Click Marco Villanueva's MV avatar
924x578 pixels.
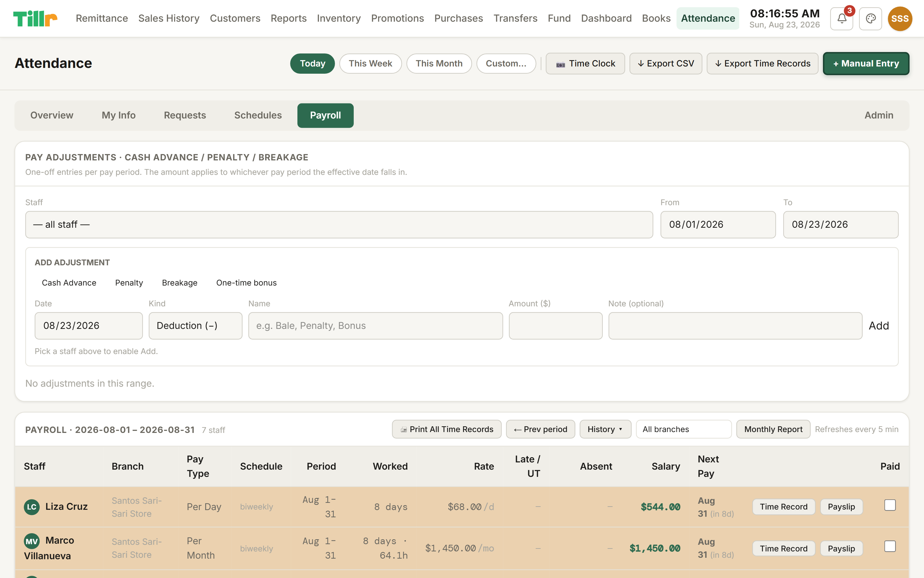31,541
